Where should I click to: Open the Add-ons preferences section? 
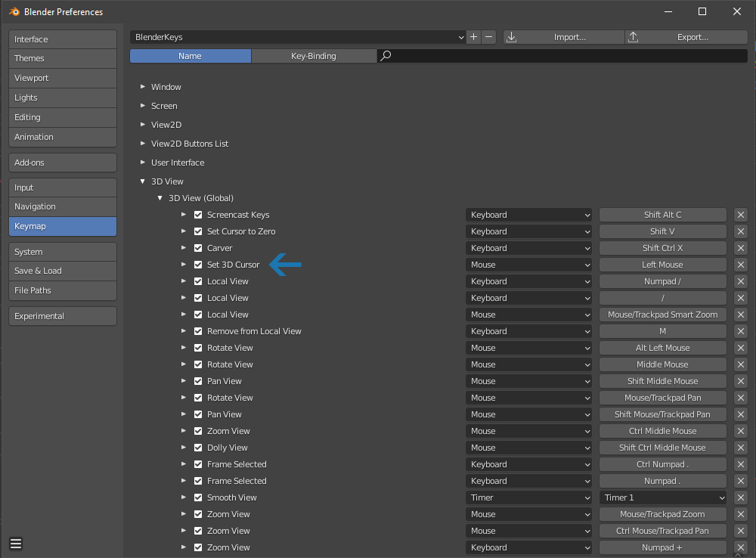pyautogui.click(x=63, y=163)
